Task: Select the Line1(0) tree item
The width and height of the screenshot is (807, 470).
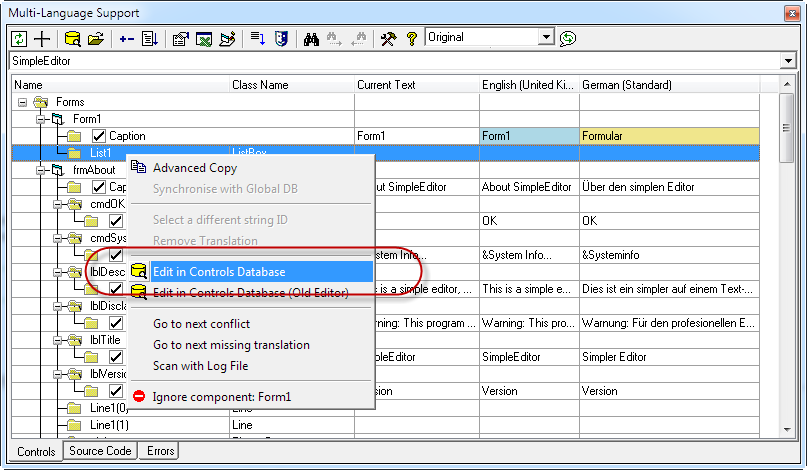Action: point(109,408)
